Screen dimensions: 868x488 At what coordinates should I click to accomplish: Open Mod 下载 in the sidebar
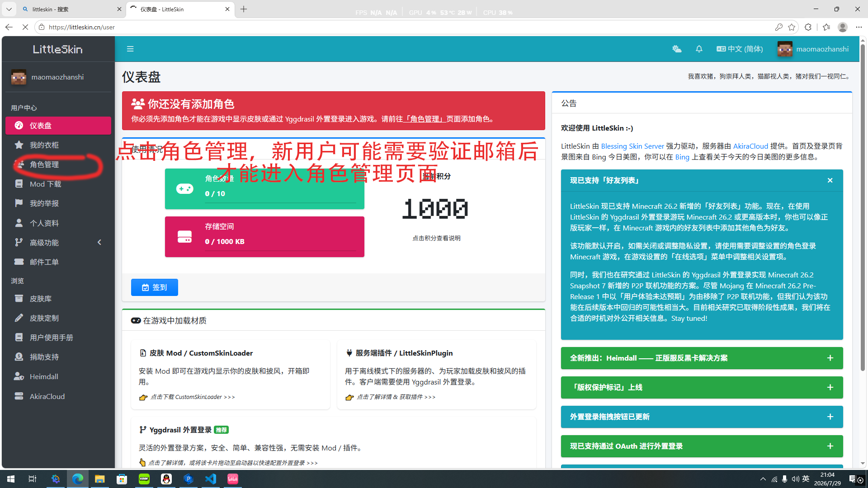58,184
